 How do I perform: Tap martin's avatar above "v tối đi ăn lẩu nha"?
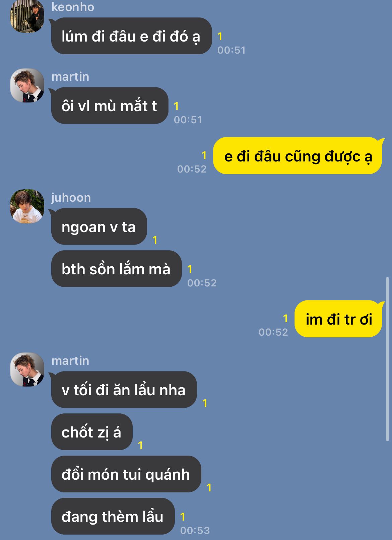click(27, 369)
